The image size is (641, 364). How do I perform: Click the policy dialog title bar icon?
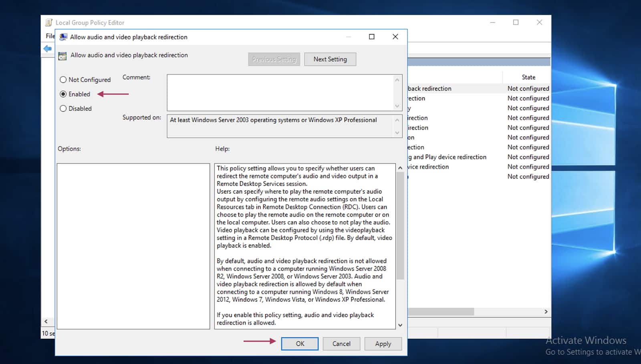63,37
